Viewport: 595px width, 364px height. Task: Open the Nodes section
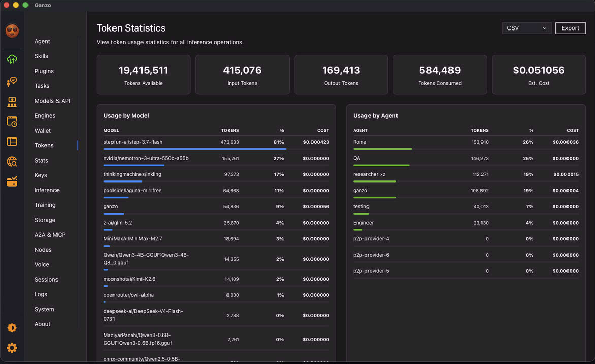pos(43,250)
